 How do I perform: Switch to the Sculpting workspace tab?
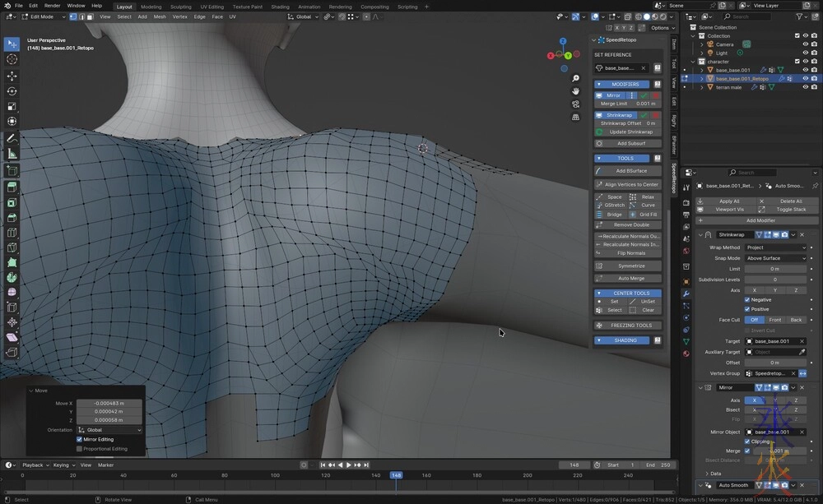pos(180,7)
